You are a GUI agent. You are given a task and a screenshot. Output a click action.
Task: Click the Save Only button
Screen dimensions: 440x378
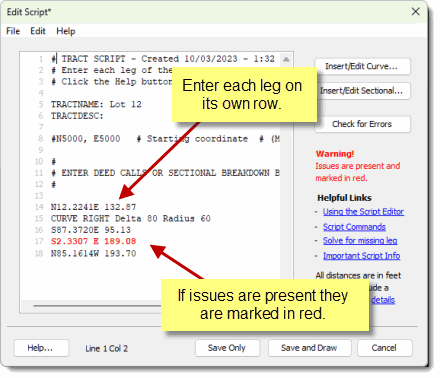pyautogui.click(x=227, y=348)
